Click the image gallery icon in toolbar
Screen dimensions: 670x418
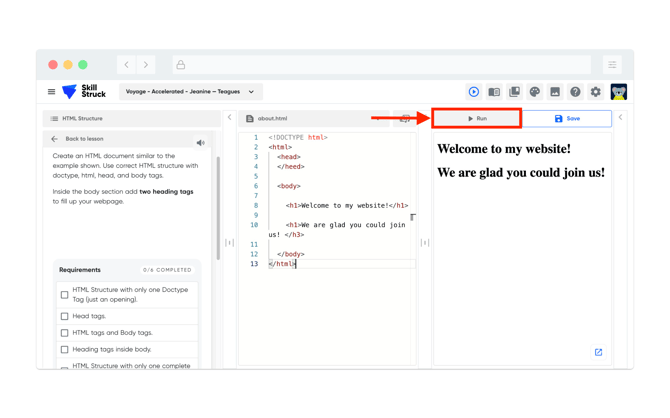click(x=555, y=92)
